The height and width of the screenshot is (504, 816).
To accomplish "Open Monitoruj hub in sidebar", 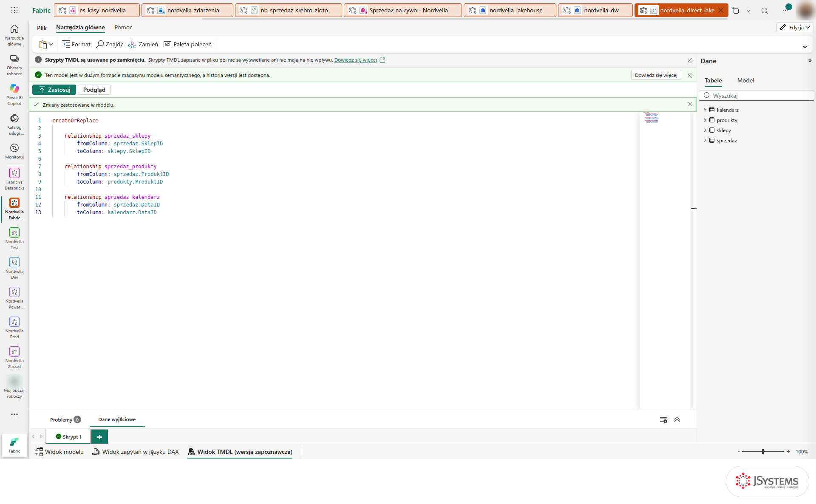I will coord(14,151).
